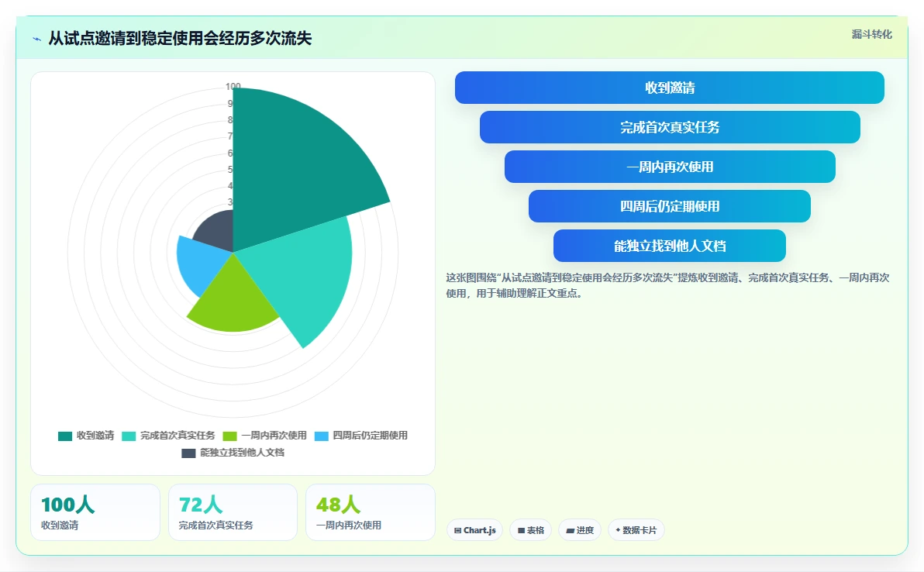The image size is (924, 572).
Task: Toggle the 收到邀请 legend color box
Action: pyautogui.click(x=65, y=436)
